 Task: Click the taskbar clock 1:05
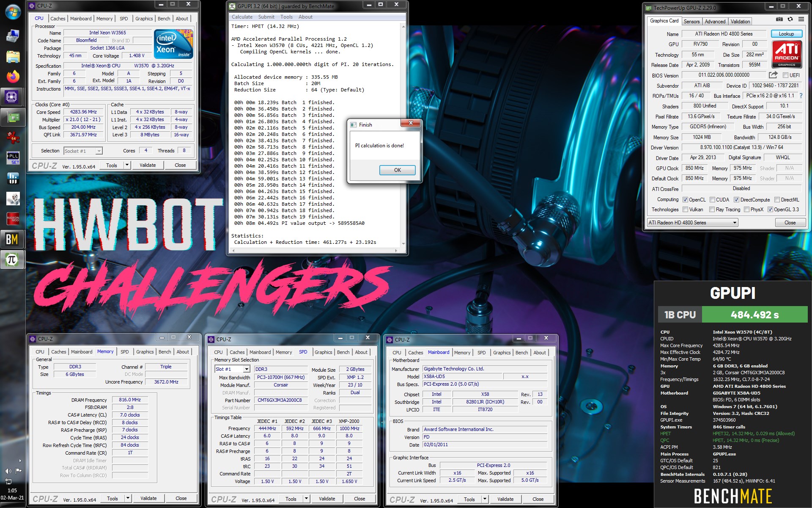(12, 491)
